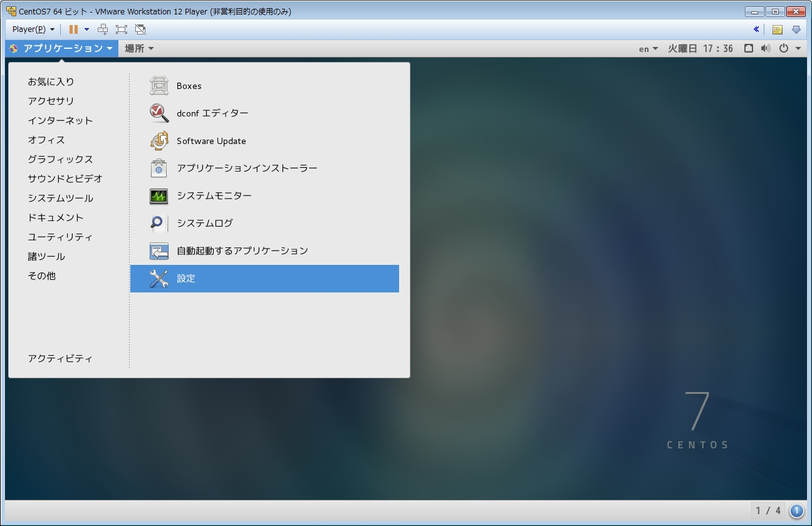Click the Send Ctrl+Alt+Del toolbar icon

(103, 29)
